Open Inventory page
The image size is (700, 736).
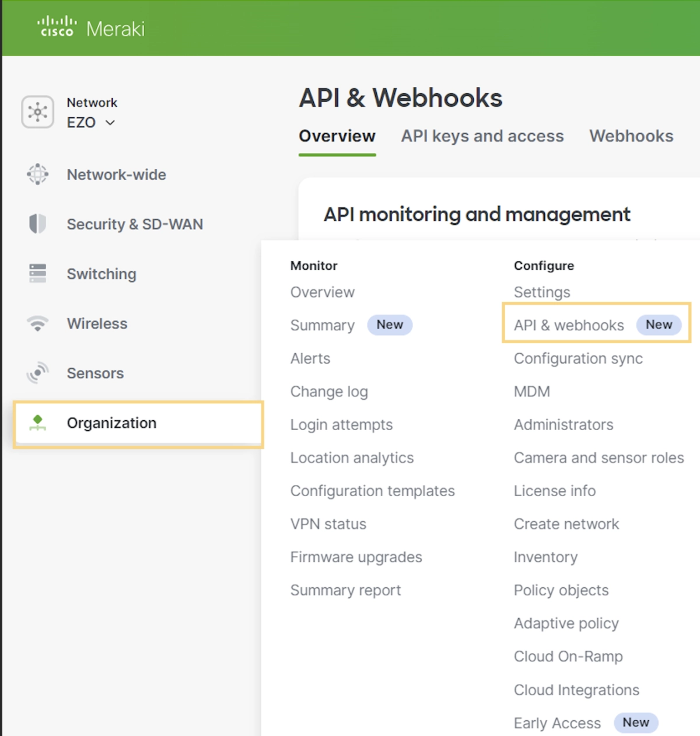click(545, 557)
